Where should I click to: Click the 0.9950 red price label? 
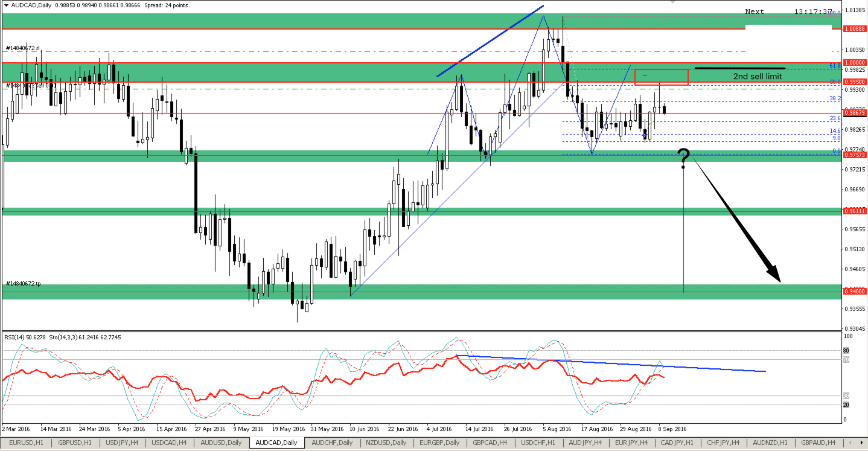tap(854, 82)
